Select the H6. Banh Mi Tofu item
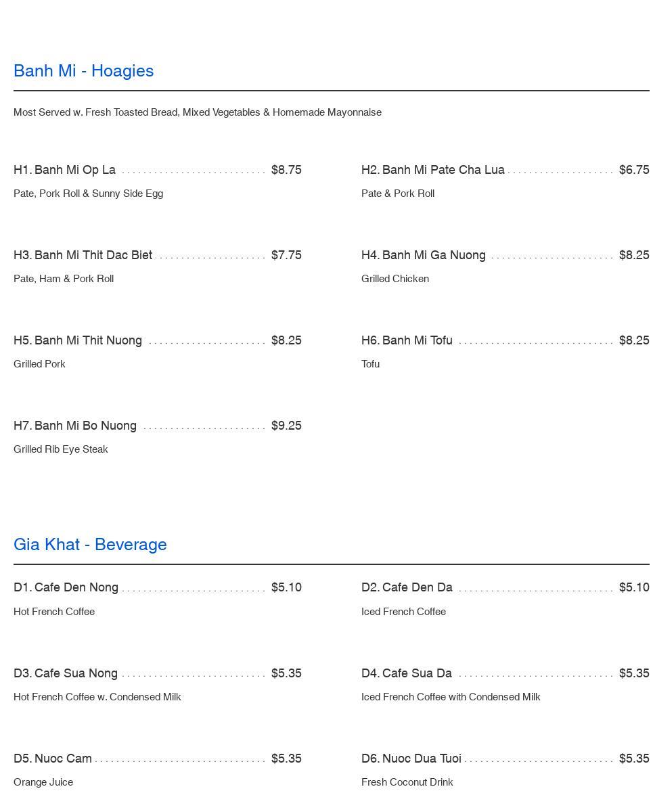The height and width of the screenshot is (812, 653). [407, 340]
